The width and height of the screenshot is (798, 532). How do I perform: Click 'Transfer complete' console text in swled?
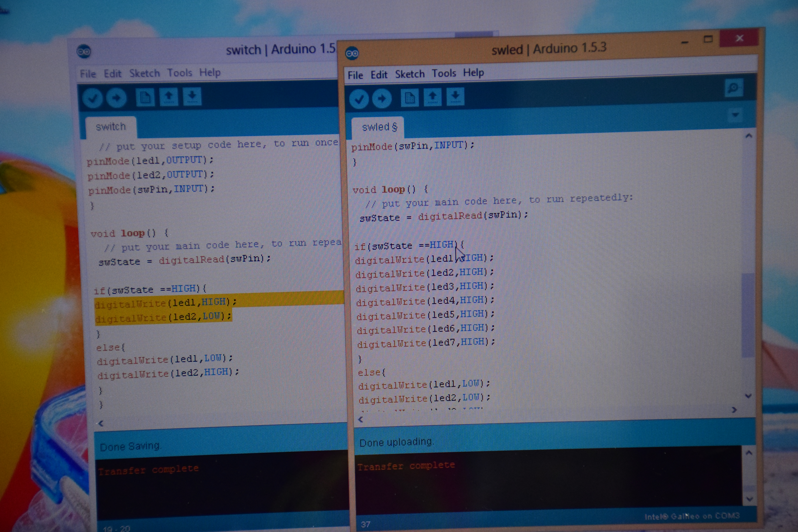(x=406, y=466)
